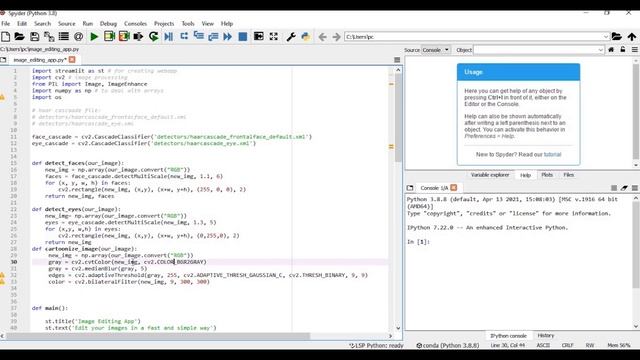Re-run last script icon
The image size is (640, 360).
click(153, 37)
